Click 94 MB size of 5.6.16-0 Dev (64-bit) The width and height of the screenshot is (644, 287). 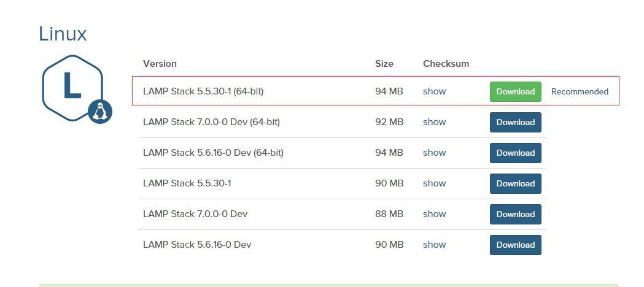point(389,153)
